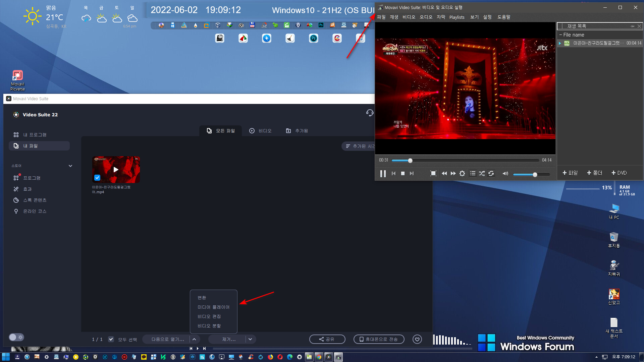The height and width of the screenshot is (362, 644).
Task: Close the 재생 목록 panel
Action: pyautogui.click(x=639, y=26)
